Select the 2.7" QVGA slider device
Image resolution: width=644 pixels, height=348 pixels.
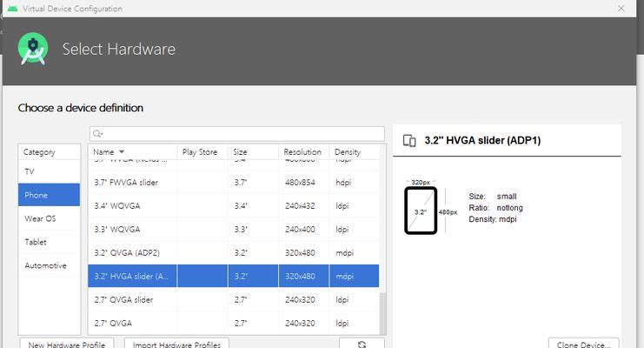pyautogui.click(x=233, y=299)
